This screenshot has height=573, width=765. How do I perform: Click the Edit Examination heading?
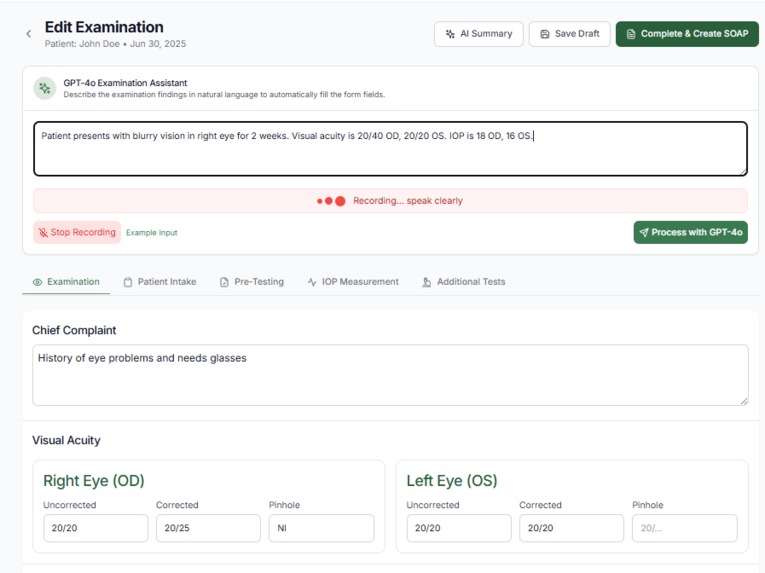pyautogui.click(x=104, y=27)
